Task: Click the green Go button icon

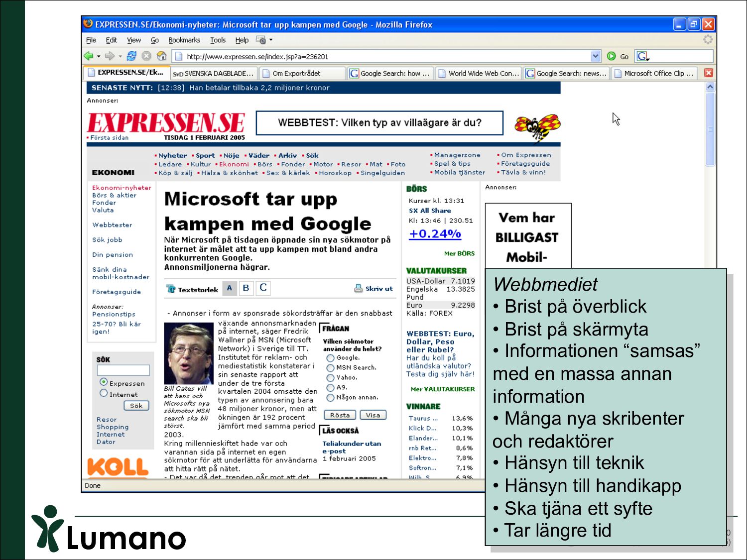Action: [x=612, y=56]
